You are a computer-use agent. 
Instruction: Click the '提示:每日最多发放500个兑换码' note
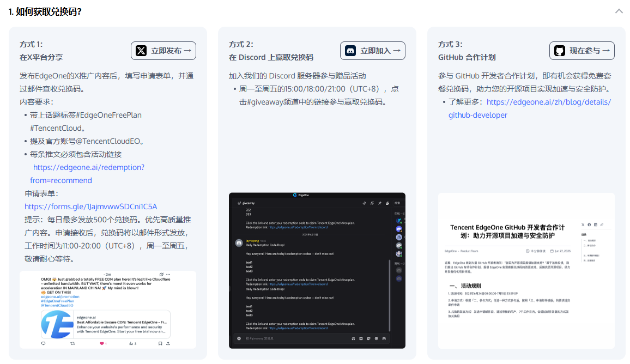pos(108,239)
